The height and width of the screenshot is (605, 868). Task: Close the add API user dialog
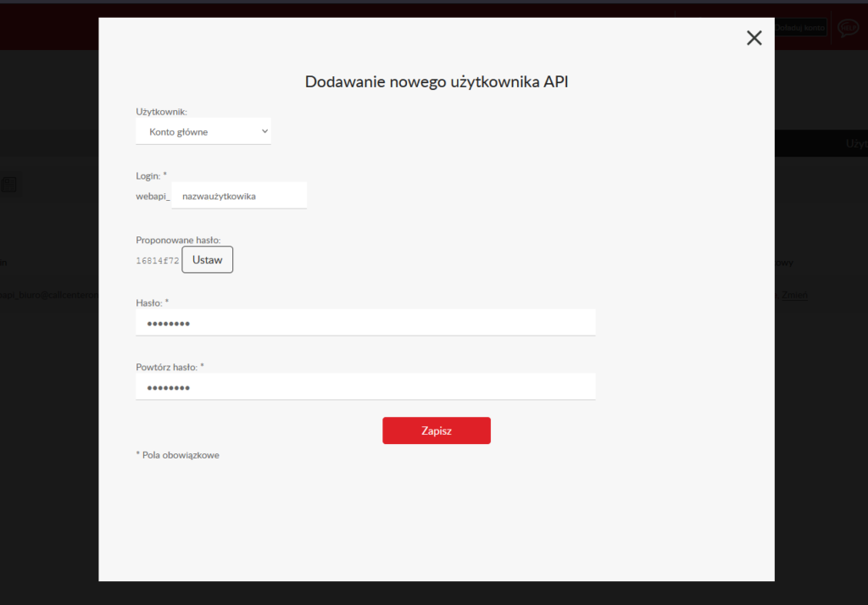tap(754, 37)
